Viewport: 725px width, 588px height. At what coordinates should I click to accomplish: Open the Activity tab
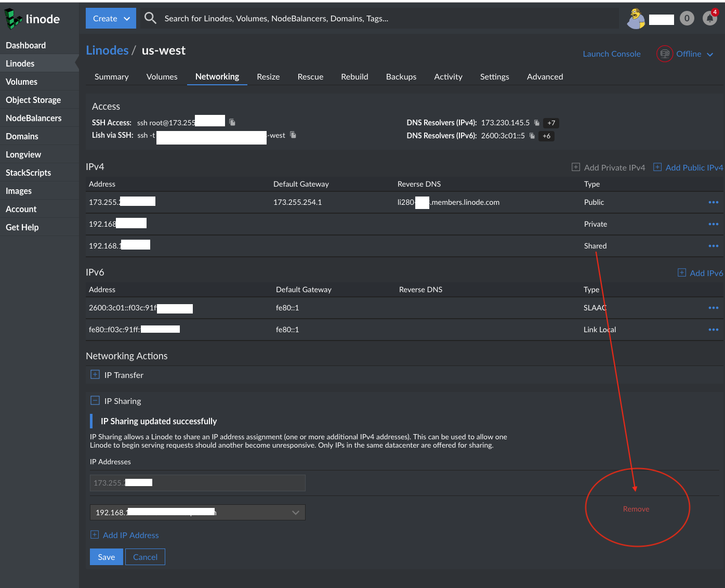click(x=448, y=76)
